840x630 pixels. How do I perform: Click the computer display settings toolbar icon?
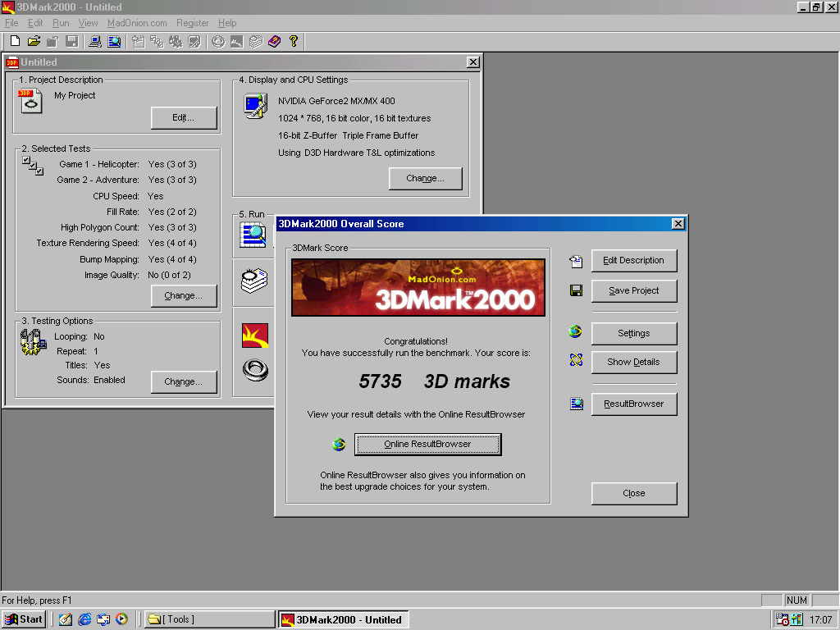(95, 41)
